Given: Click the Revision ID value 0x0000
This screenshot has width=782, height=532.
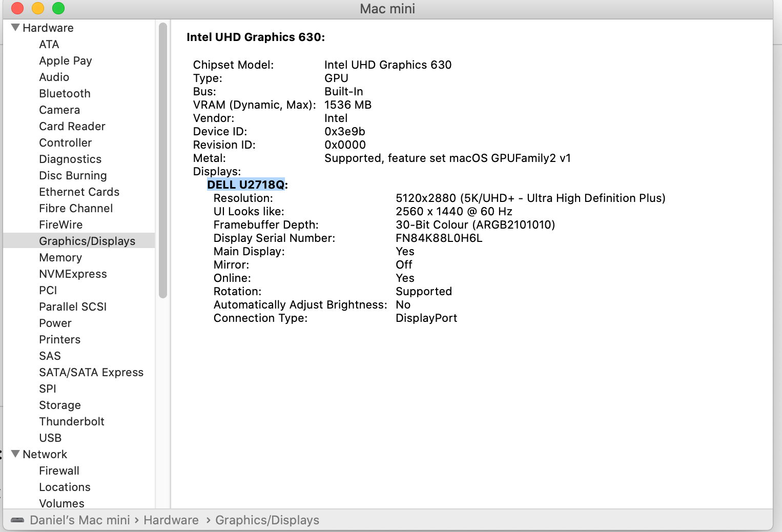Looking at the screenshot, I should [345, 145].
